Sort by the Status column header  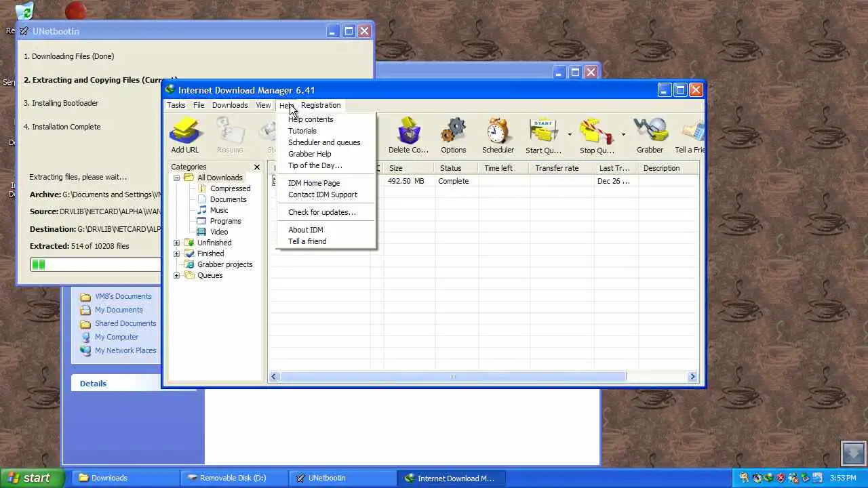[456, 168]
